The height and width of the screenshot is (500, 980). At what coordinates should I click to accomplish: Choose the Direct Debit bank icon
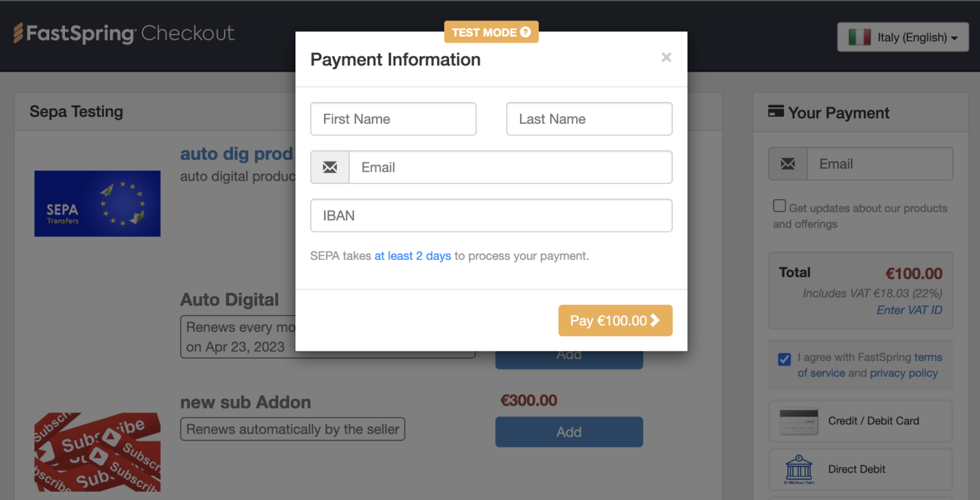point(799,468)
